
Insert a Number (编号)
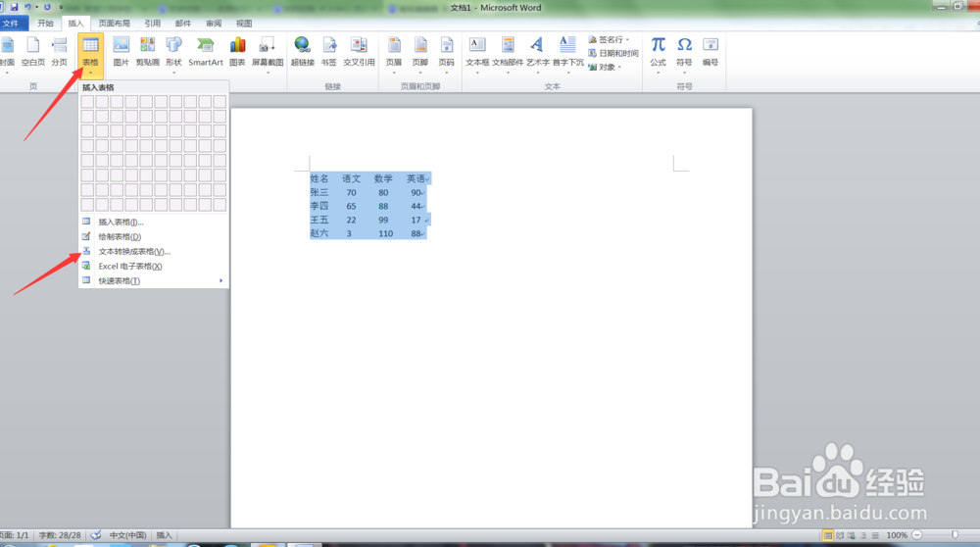click(710, 52)
